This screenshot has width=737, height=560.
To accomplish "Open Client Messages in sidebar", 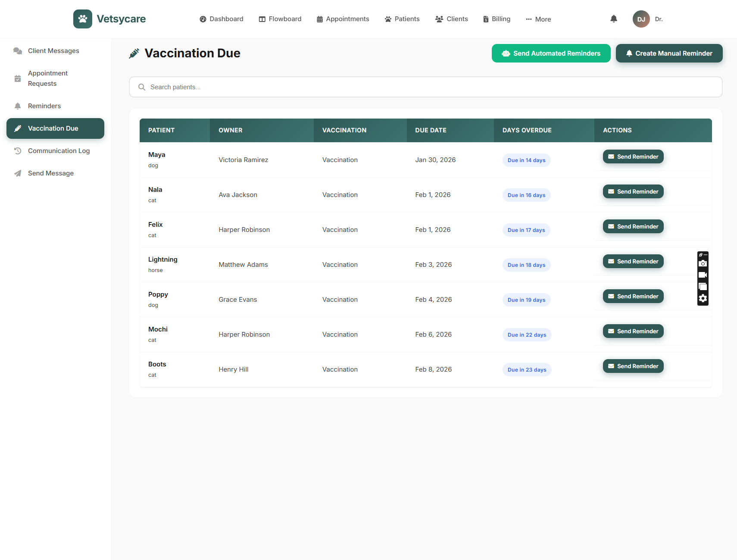I will (53, 51).
